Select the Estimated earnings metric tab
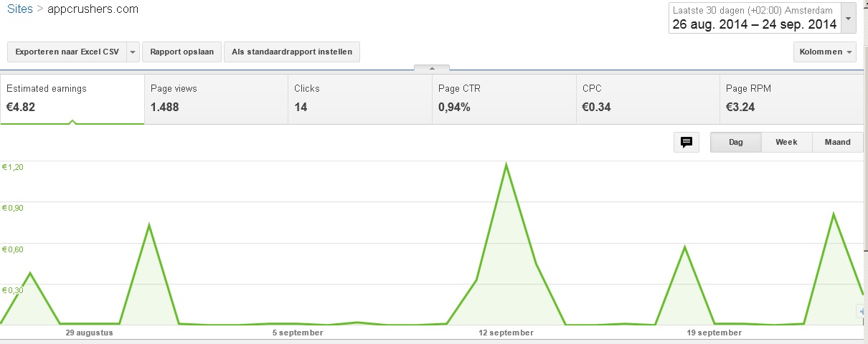 [x=72, y=99]
